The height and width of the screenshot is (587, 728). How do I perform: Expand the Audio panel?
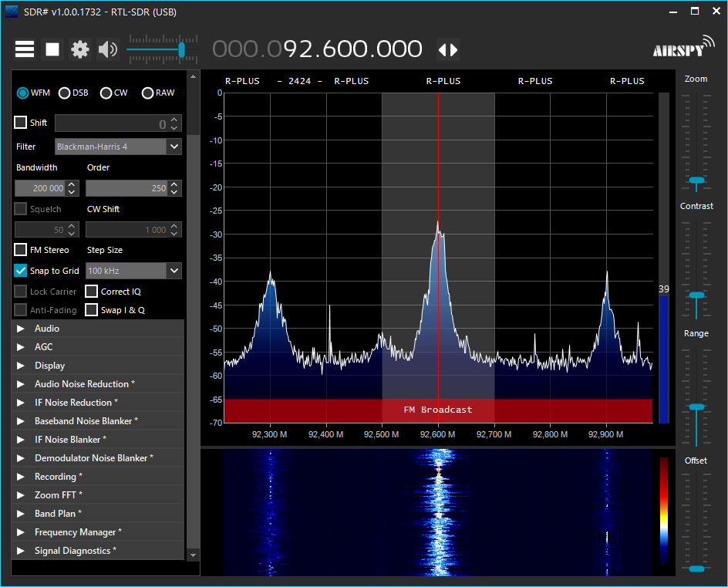coord(97,329)
